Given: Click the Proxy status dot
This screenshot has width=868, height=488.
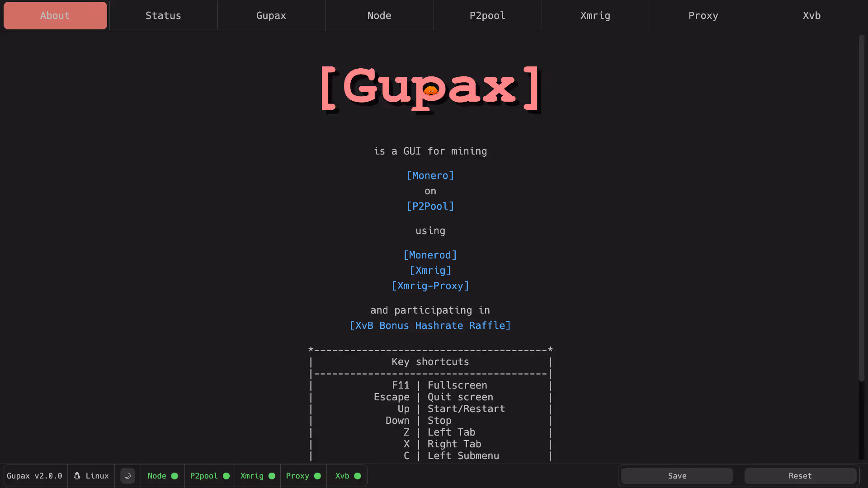Looking at the screenshot, I should tap(318, 476).
